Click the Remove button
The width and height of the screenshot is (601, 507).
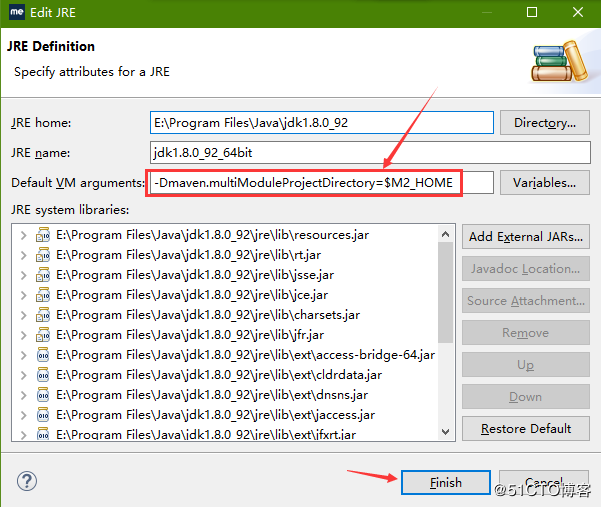click(x=525, y=333)
